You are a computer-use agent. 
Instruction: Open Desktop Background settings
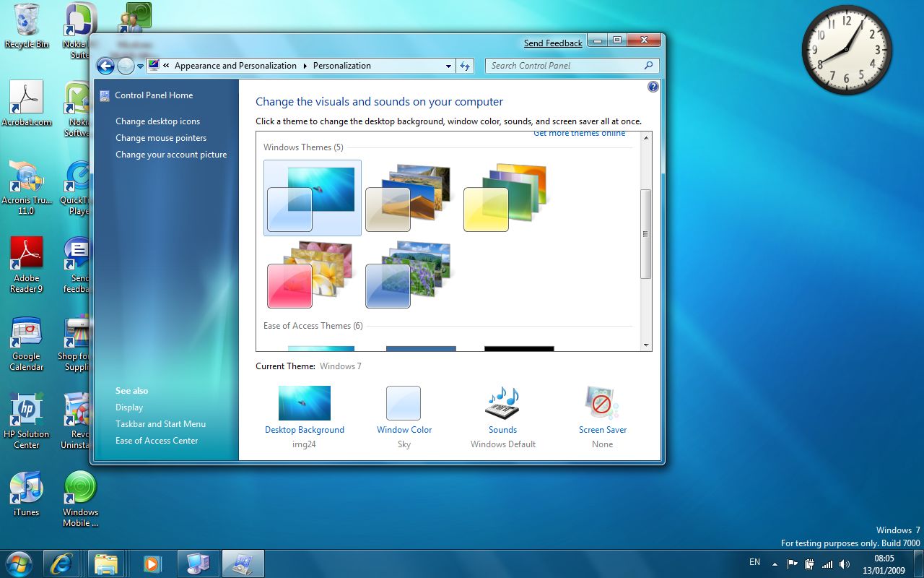click(304, 402)
